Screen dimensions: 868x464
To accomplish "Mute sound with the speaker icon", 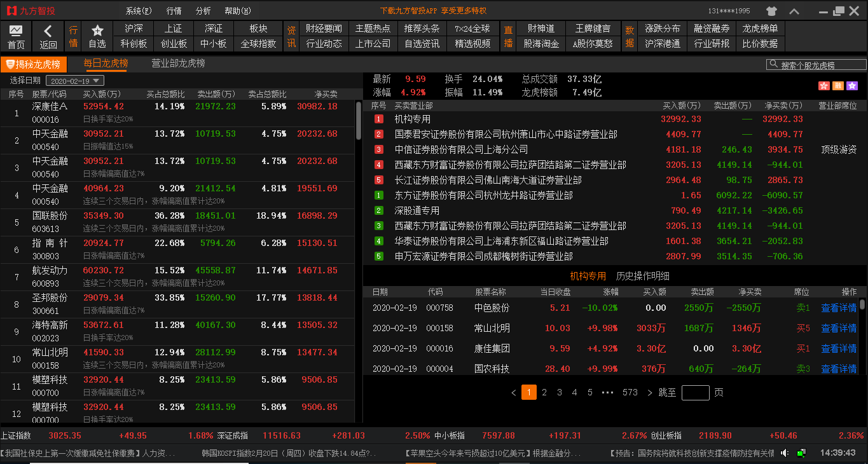I will [x=785, y=453].
